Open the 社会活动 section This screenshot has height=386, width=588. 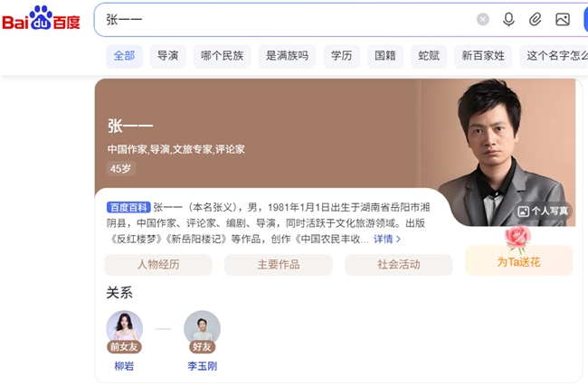click(x=399, y=265)
